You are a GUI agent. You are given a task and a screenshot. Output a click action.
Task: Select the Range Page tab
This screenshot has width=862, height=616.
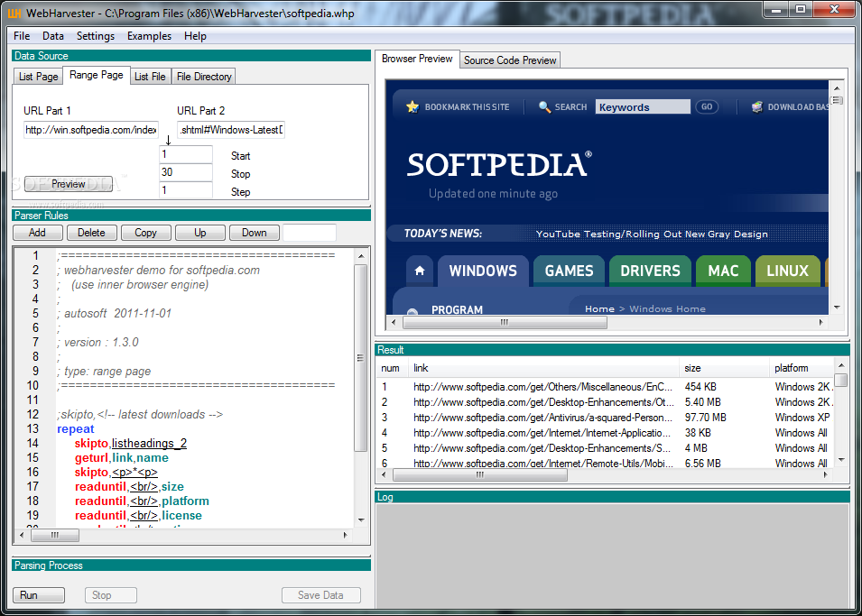click(x=97, y=75)
